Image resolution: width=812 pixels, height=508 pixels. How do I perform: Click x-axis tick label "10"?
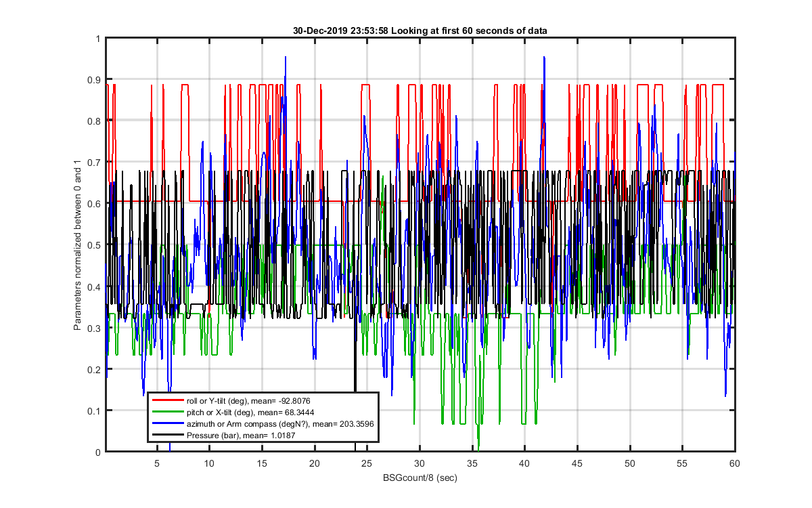click(x=210, y=463)
